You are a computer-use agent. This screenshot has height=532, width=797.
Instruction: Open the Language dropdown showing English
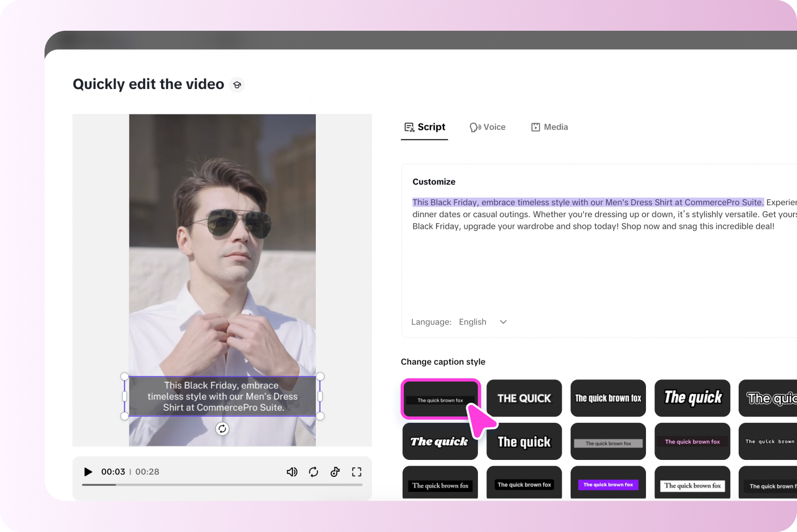click(x=483, y=322)
